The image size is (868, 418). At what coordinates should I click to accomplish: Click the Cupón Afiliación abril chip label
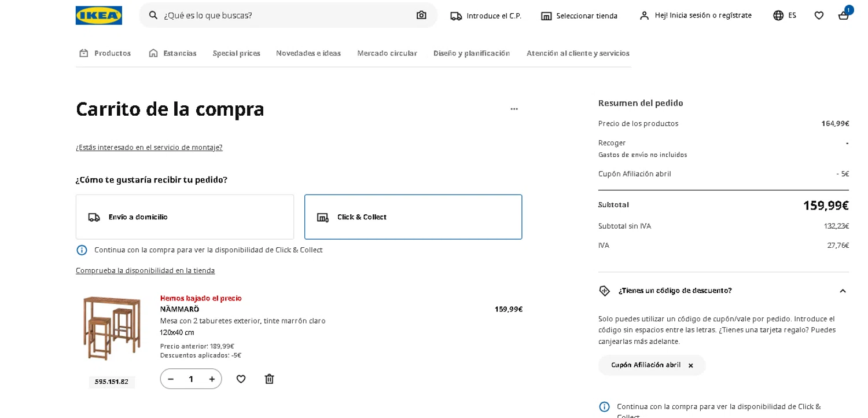tap(646, 365)
